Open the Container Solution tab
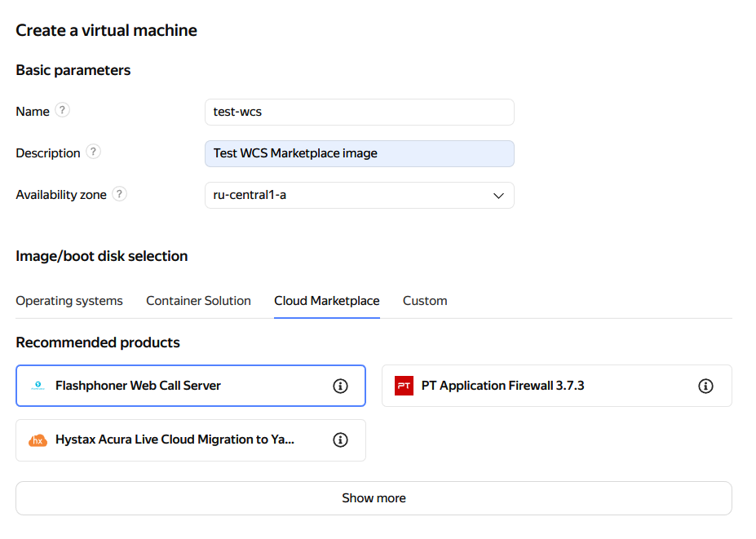The height and width of the screenshot is (539, 756). tap(198, 301)
